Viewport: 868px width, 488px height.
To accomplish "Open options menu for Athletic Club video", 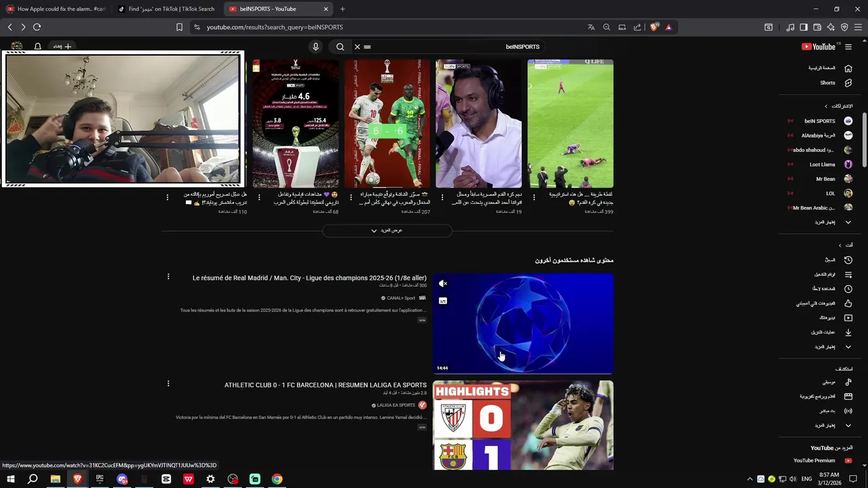I will [168, 384].
